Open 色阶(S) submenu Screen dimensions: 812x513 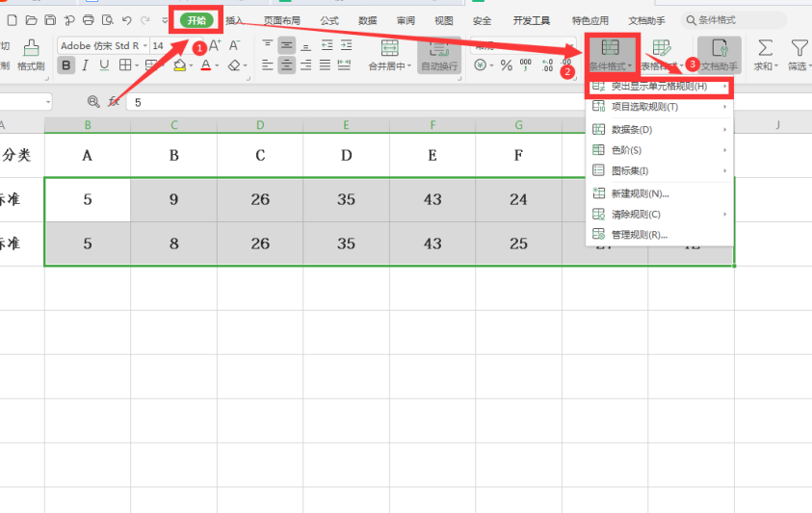click(659, 150)
